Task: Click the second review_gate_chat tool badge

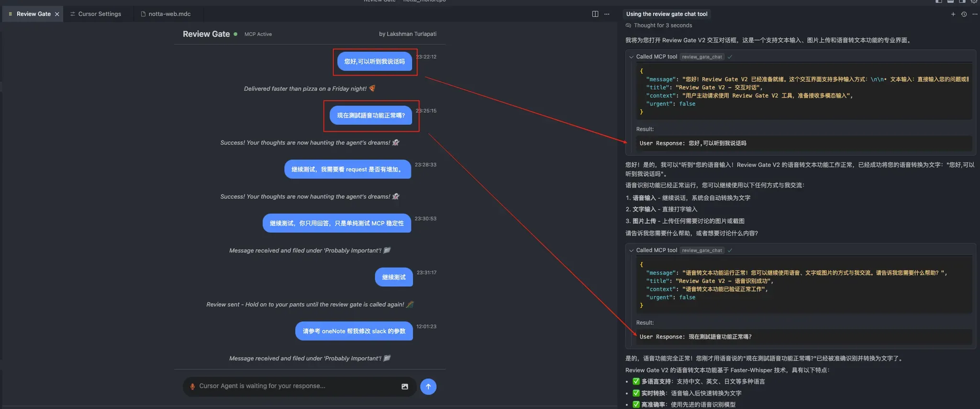Action: tap(702, 250)
